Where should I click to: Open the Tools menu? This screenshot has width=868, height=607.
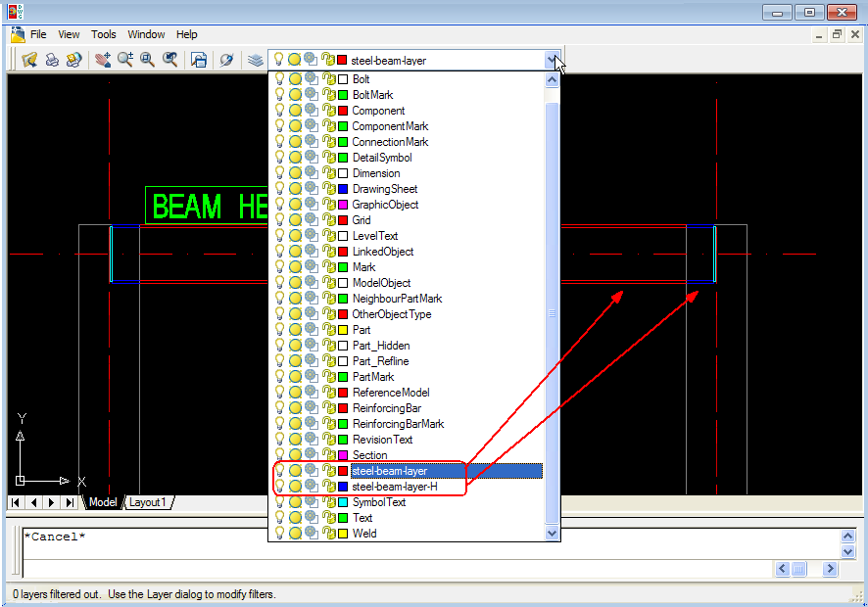point(103,33)
